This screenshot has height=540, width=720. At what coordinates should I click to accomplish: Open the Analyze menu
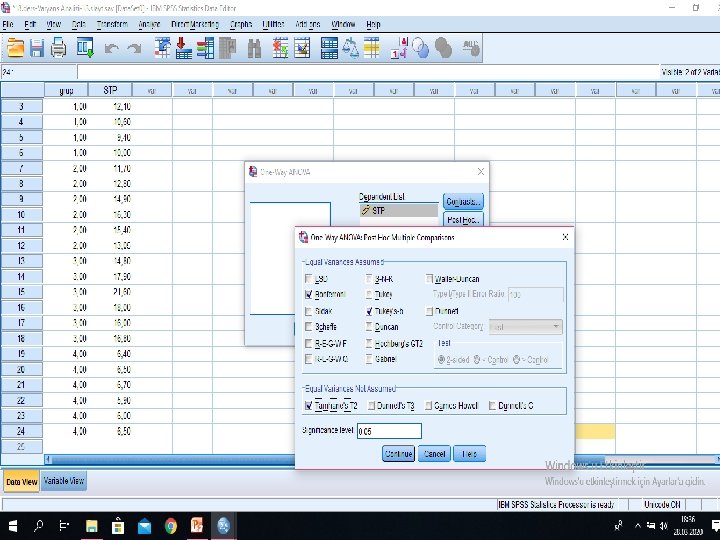click(149, 24)
